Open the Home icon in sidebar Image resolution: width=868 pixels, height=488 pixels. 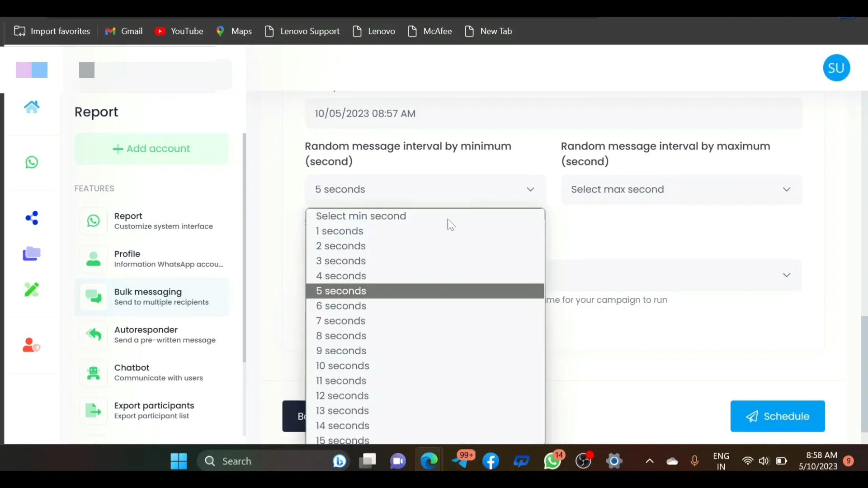(31, 107)
